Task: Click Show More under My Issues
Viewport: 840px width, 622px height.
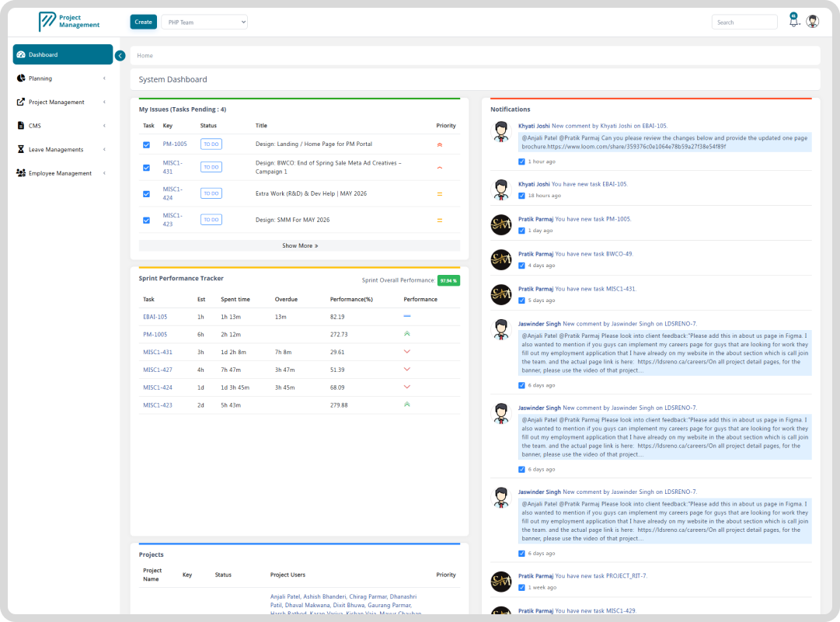Action: pos(299,245)
